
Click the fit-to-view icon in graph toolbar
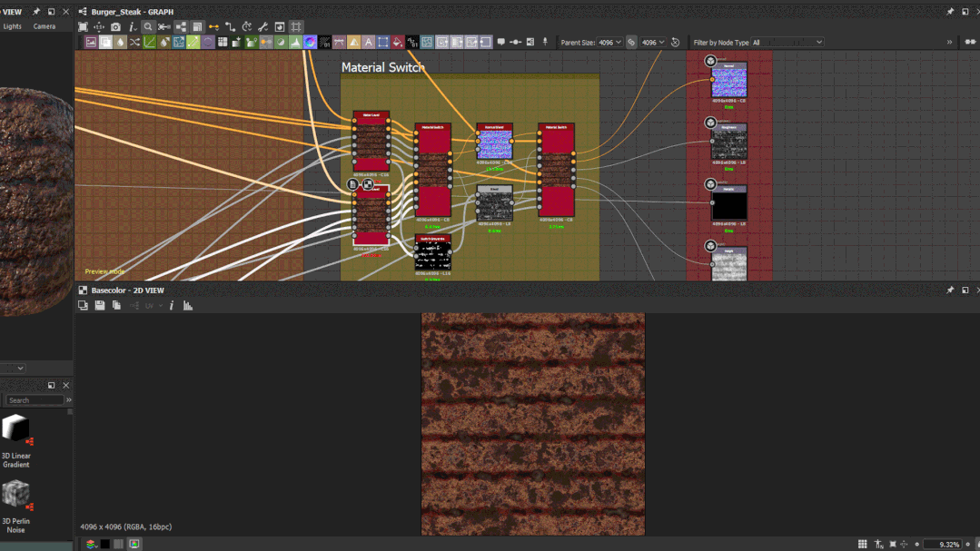pos(83,27)
